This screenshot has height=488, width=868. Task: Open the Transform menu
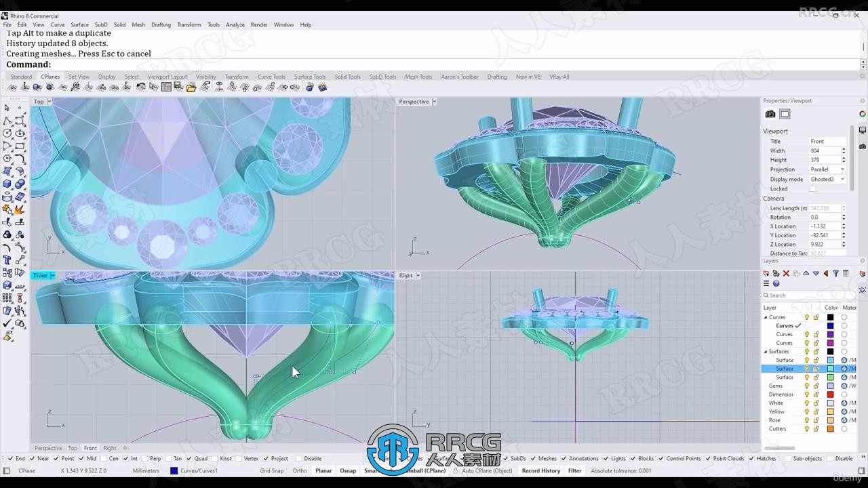189,24
